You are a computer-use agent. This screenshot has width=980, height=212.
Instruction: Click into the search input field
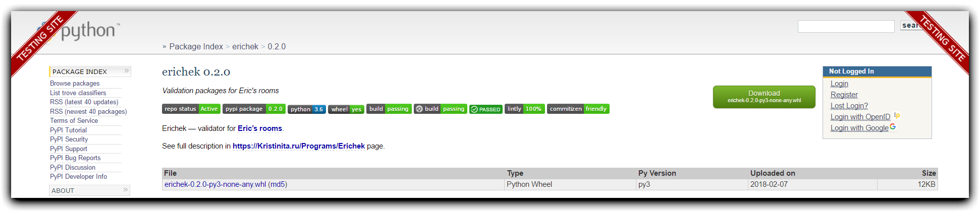coord(846,26)
